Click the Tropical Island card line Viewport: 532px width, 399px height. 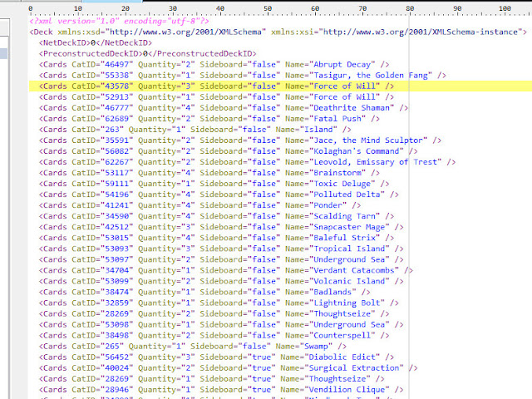[221, 249]
